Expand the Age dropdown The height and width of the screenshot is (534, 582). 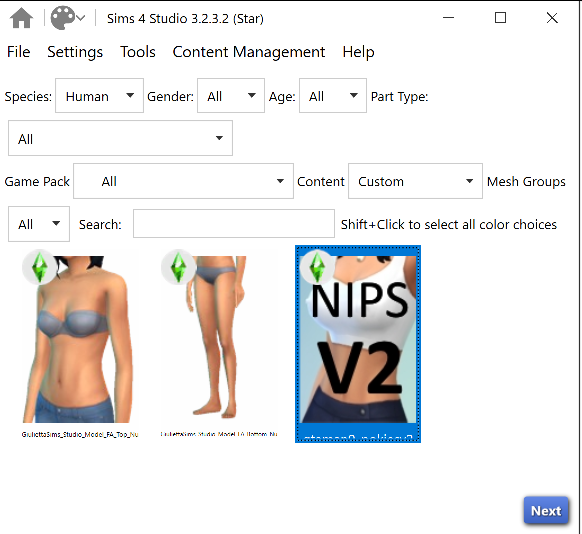[x=333, y=96]
